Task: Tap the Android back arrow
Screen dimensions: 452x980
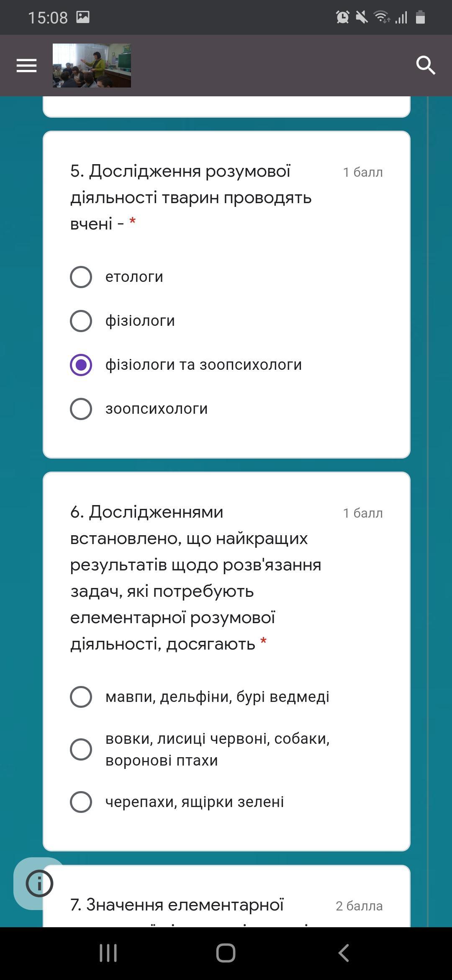Action: 344,953
